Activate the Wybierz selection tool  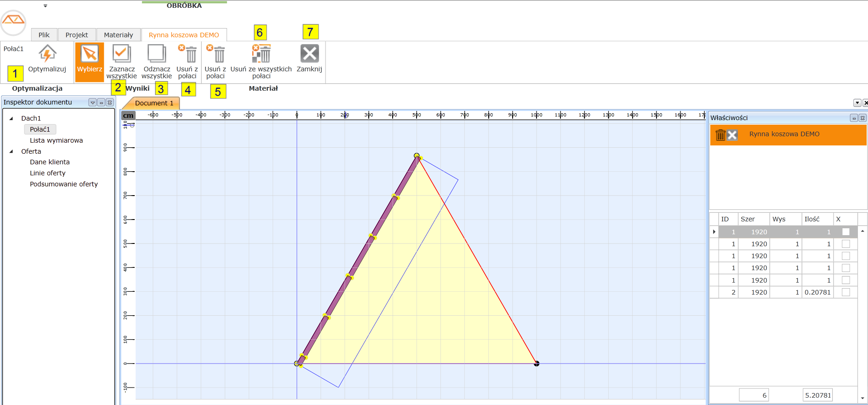pos(90,54)
